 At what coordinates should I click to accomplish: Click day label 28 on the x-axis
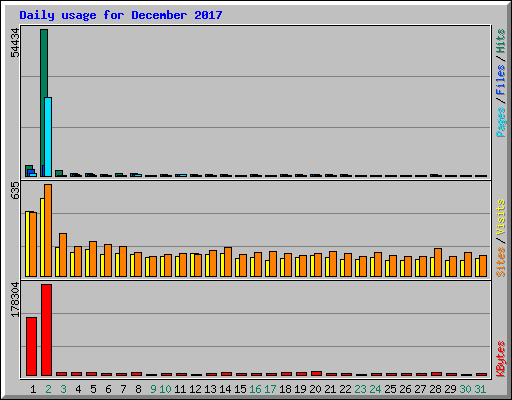click(435, 389)
